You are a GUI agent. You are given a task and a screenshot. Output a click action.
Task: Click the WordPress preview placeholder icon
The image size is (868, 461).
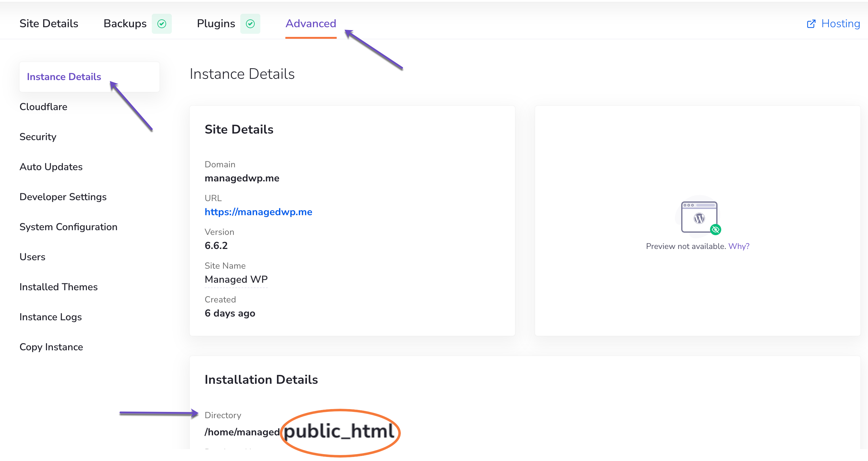click(x=699, y=217)
